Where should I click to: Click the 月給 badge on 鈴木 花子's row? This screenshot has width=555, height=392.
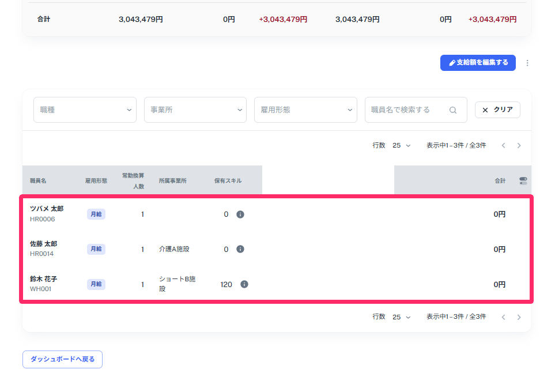(96, 284)
